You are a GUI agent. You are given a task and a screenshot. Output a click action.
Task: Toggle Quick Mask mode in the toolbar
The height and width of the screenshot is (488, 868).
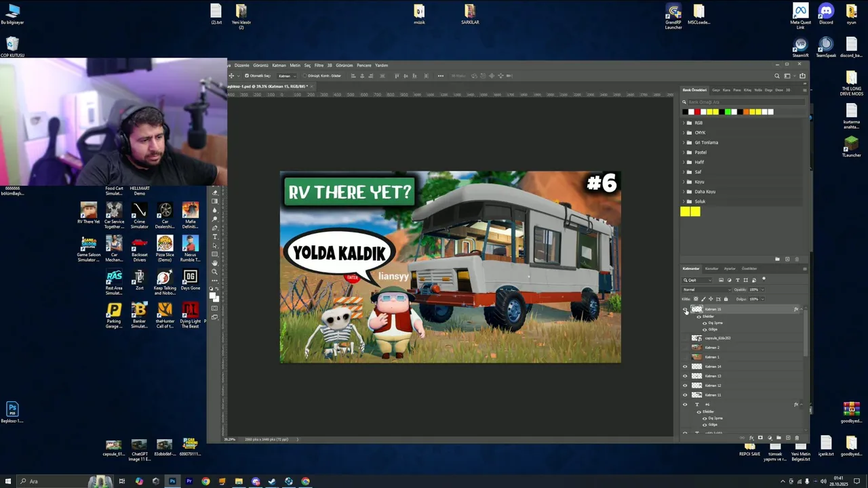coord(215,308)
